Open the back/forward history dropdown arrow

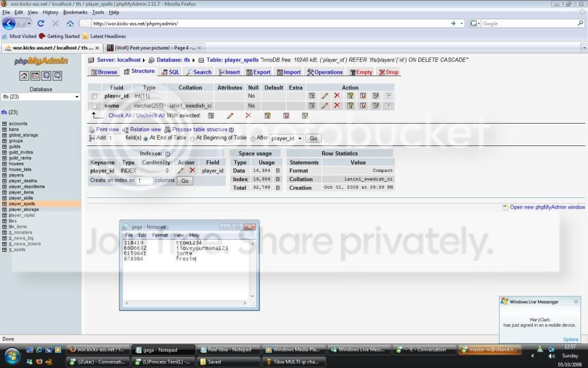click(x=29, y=24)
